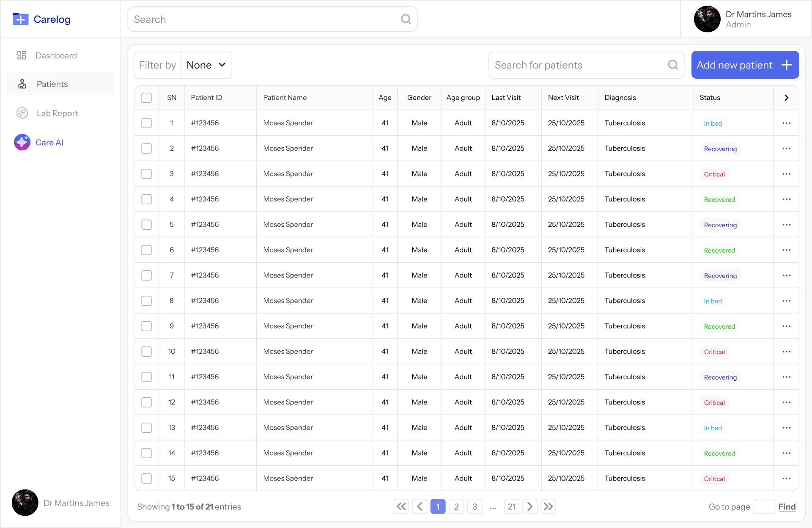Open the Filter by None dropdown

click(x=206, y=65)
